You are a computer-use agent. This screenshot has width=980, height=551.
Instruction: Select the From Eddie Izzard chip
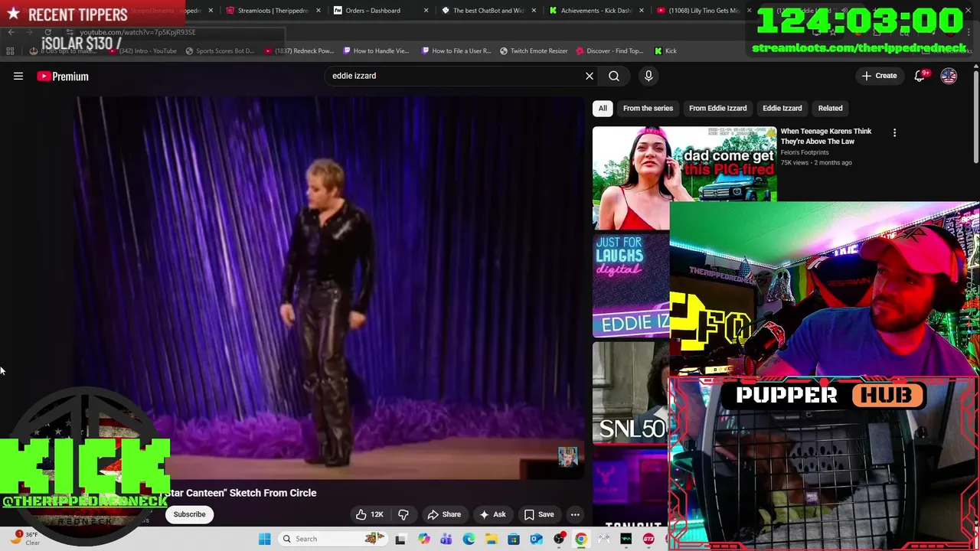pos(717,108)
